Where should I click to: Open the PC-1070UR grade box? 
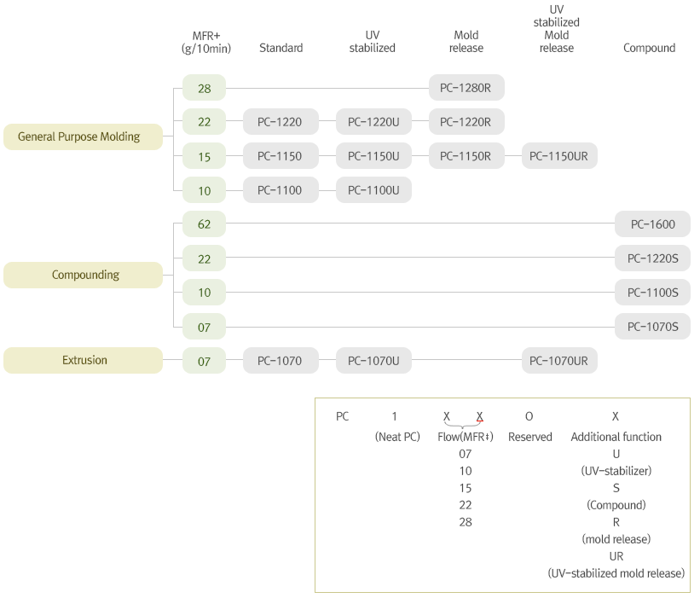[559, 361]
